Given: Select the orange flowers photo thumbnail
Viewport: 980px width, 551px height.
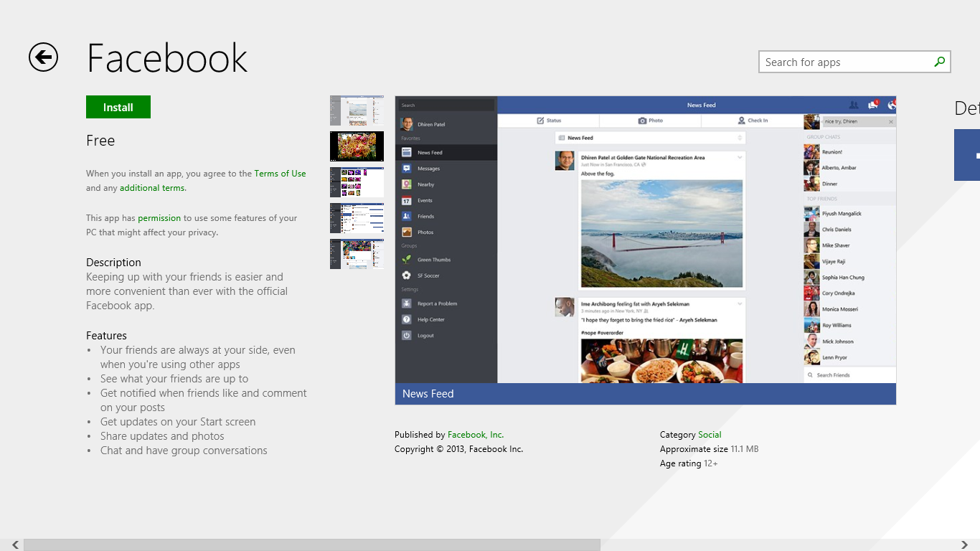Looking at the screenshot, I should pyautogui.click(x=357, y=146).
